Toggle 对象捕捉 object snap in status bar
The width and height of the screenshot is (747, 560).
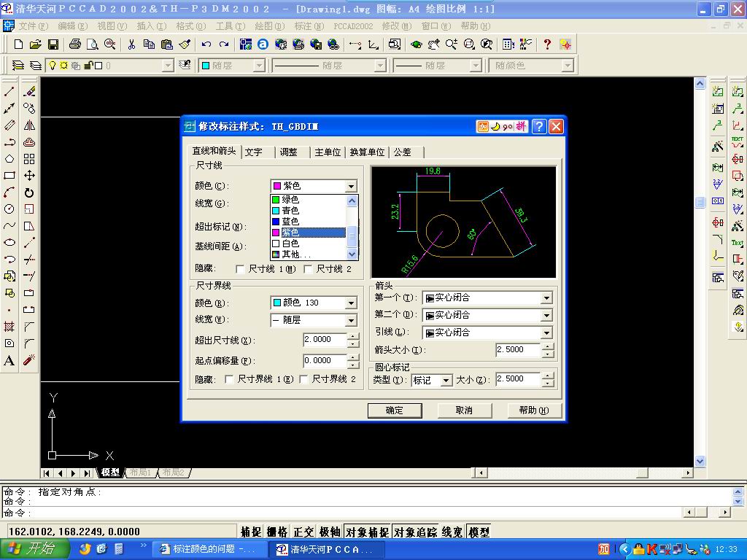[367, 532]
